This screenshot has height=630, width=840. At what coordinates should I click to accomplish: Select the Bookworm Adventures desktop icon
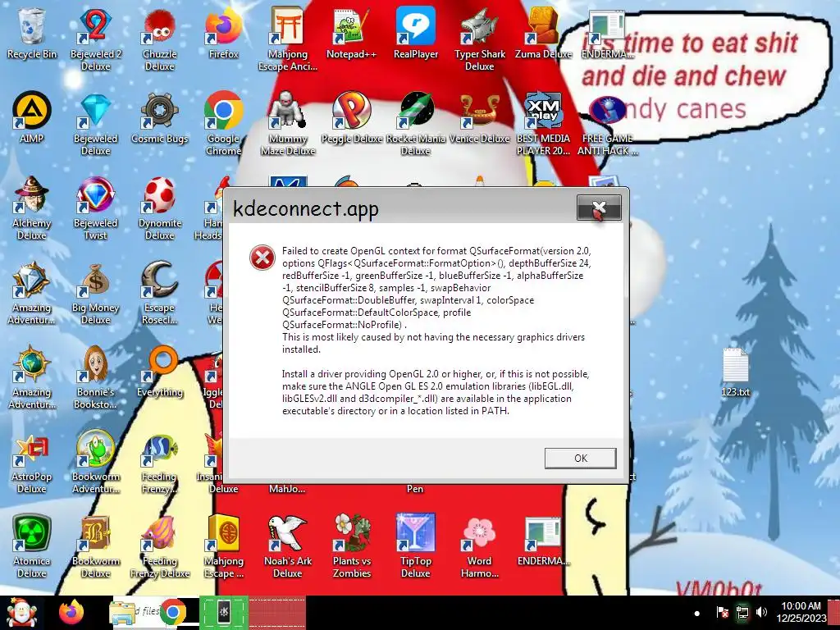pos(95,462)
